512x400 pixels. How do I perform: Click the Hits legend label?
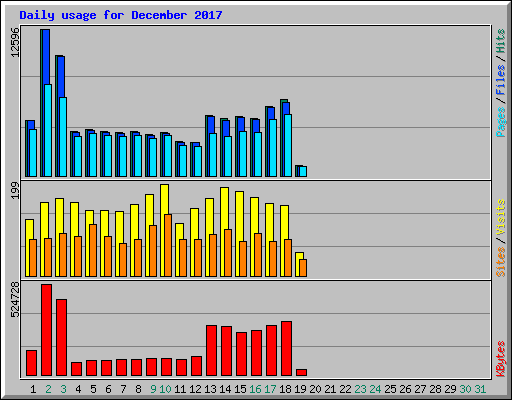[500, 41]
